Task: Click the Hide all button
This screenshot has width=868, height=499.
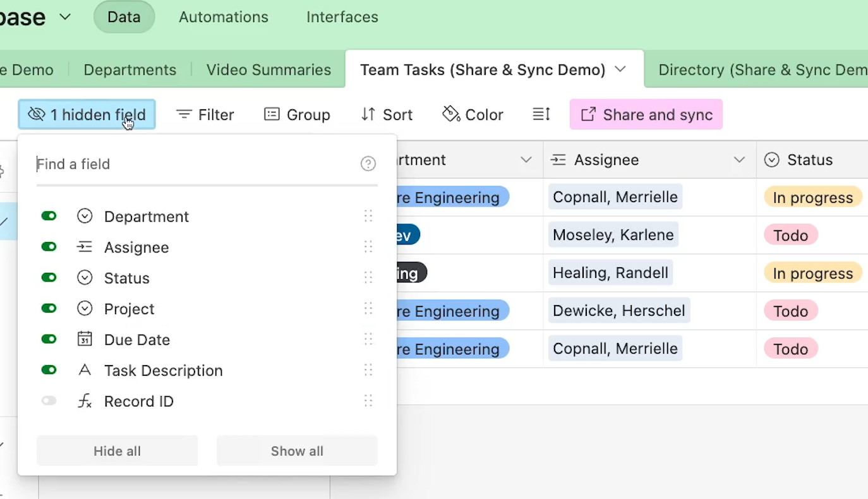Action: click(117, 451)
